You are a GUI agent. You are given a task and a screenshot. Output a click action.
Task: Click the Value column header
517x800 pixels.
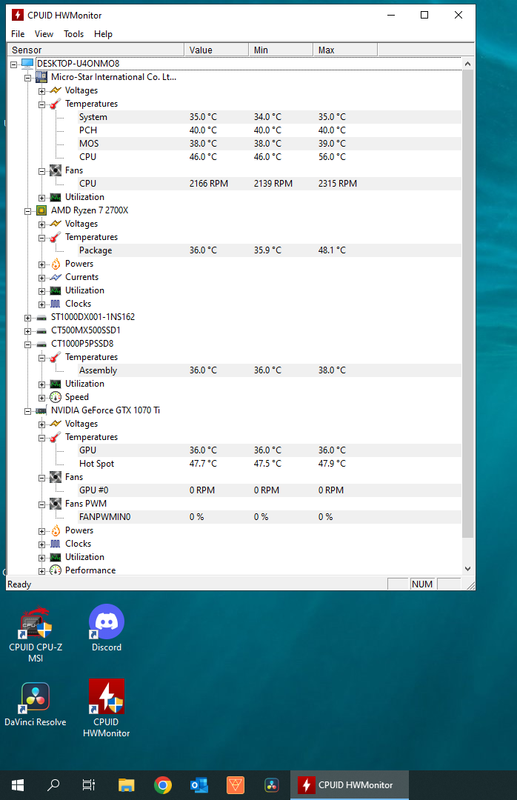216,50
